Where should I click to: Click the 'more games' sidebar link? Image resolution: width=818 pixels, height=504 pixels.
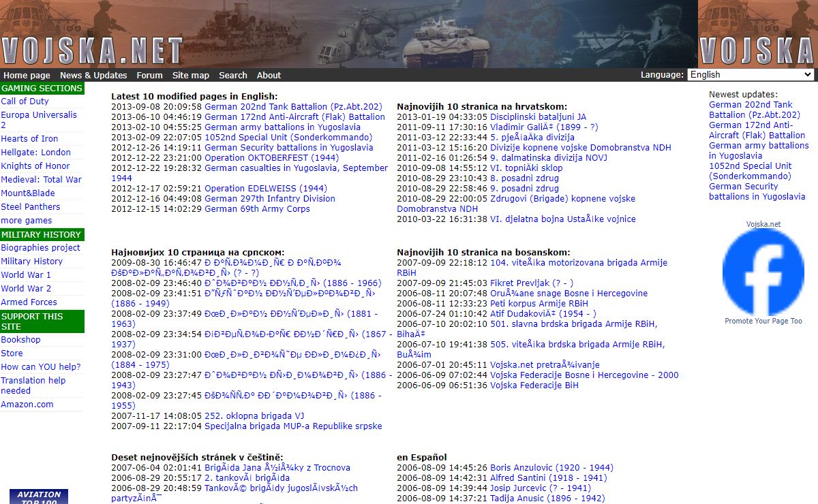coord(27,221)
